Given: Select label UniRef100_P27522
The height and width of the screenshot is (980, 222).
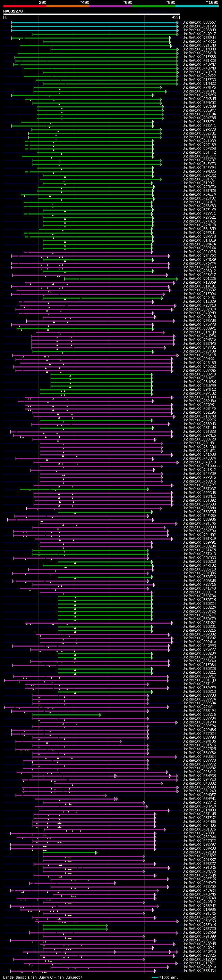Looking at the screenshot, I should (199, 841).
